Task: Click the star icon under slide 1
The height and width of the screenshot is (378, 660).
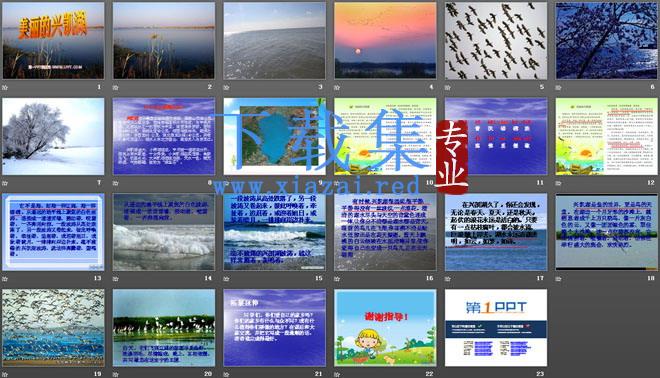Action: click(x=5, y=88)
